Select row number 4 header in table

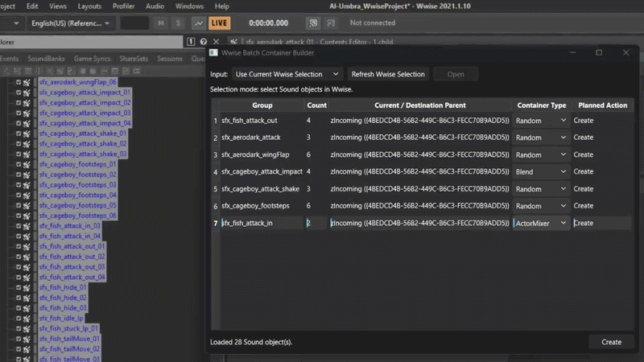(215, 172)
